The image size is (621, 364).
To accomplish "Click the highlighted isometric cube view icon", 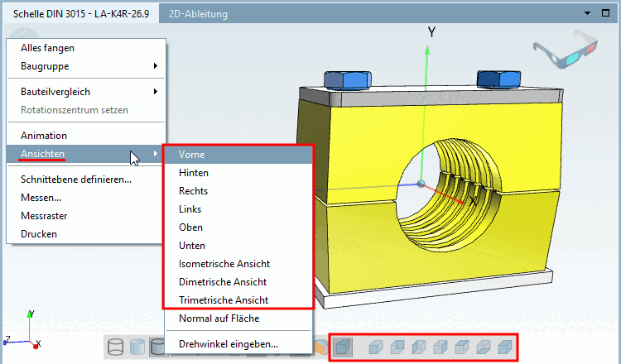I will pyautogui.click(x=343, y=347).
